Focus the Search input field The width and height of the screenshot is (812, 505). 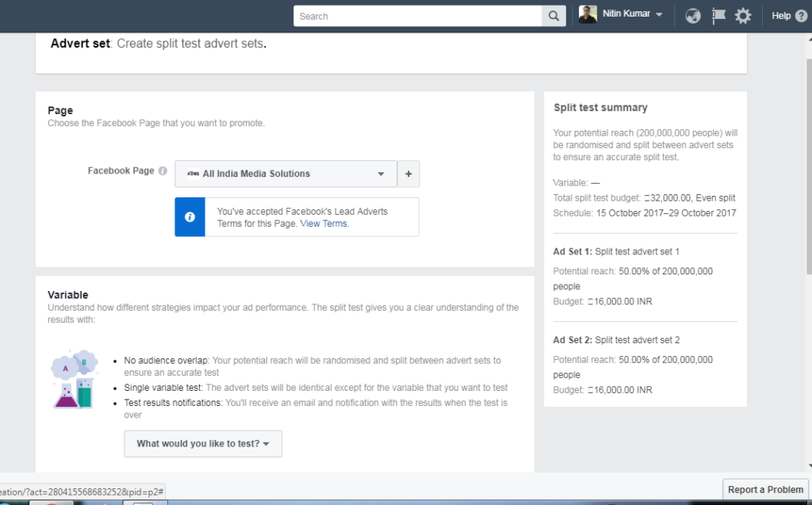click(417, 16)
